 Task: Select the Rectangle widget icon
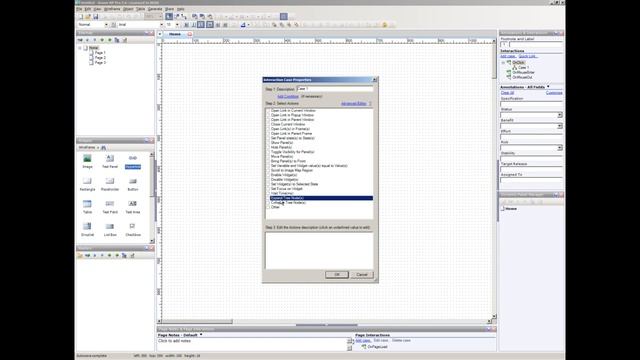pos(87,181)
